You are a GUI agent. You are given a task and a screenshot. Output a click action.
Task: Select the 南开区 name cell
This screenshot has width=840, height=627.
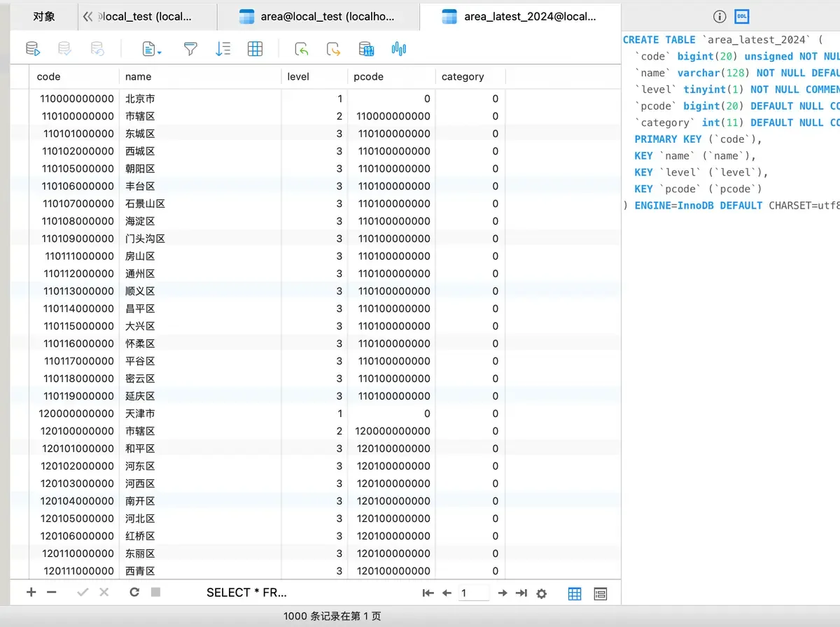(x=200, y=501)
